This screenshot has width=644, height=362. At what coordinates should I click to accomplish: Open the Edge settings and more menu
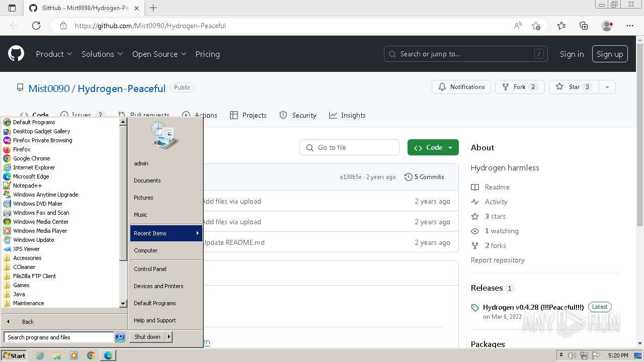pyautogui.click(x=630, y=26)
